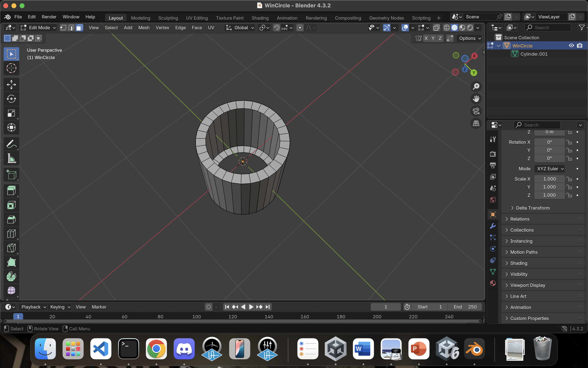This screenshot has width=588, height=368.
Task: Expand the Delta Transform panel
Action: pos(533,208)
